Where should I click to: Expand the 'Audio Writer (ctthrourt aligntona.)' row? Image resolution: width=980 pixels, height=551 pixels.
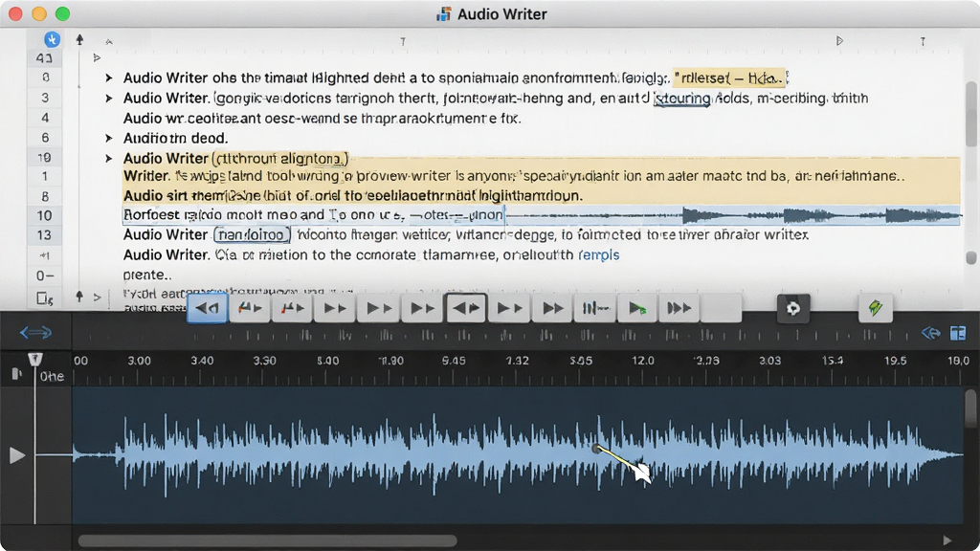coord(109,158)
